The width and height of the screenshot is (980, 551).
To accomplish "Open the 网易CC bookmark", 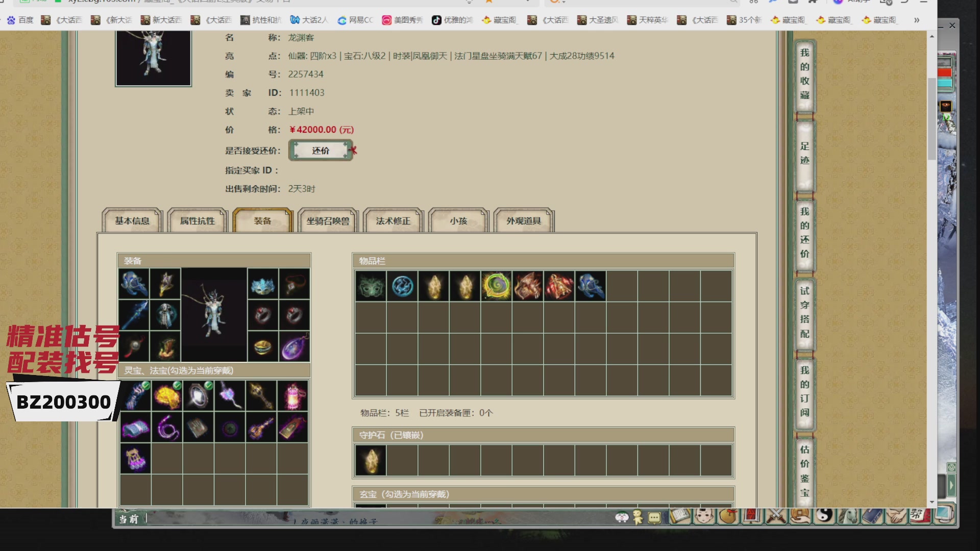I will [x=356, y=20].
